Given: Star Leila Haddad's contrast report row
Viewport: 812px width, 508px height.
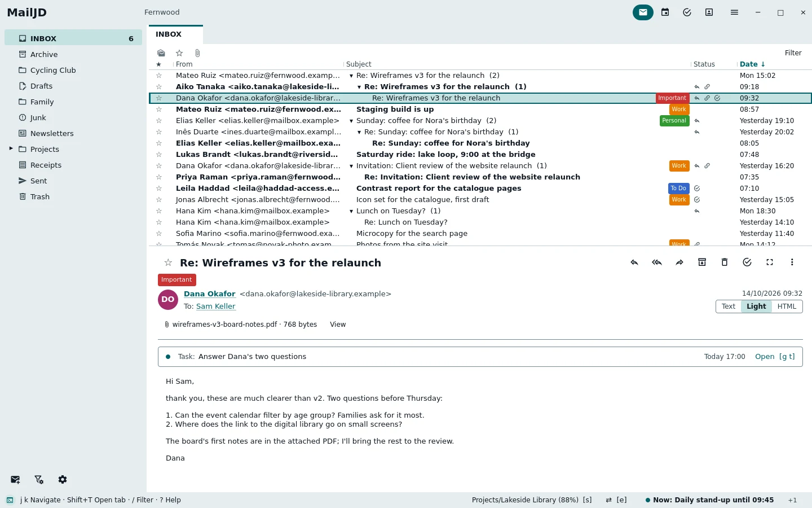Looking at the screenshot, I should pyautogui.click(x=159, y=189).
